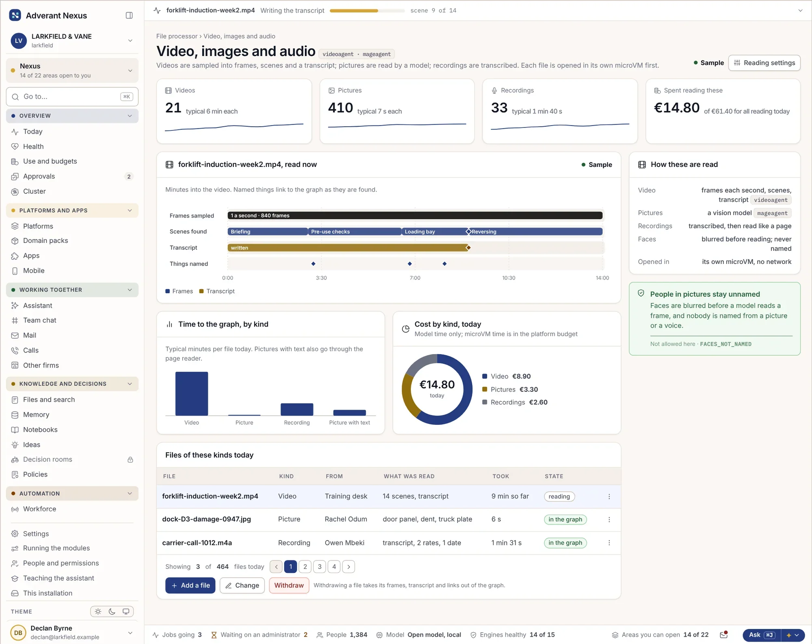The image size is (812, 644).
Task: Collapse the sidebar with the panel icon
Action: 129,15
